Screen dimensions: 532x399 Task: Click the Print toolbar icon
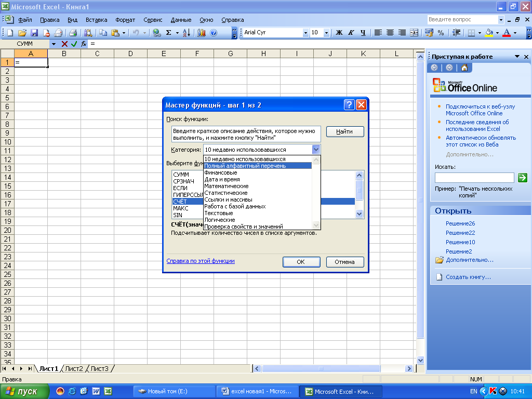[73, 33]
